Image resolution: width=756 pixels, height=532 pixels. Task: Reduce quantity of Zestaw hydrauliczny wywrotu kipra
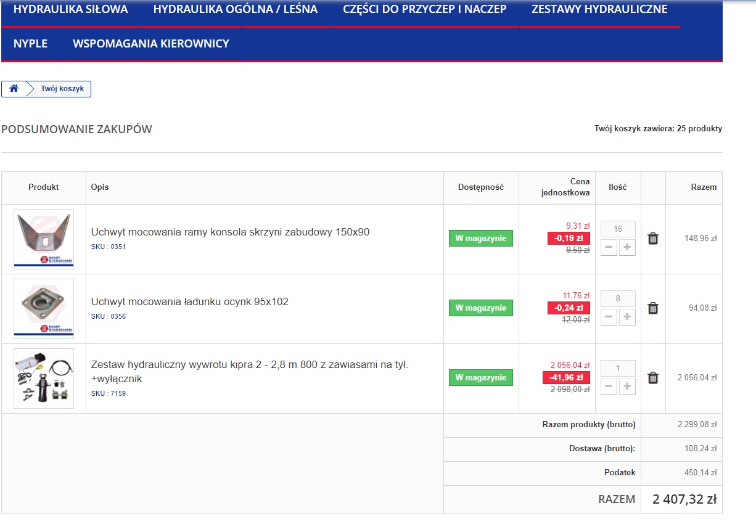click(x=609, y=387)
